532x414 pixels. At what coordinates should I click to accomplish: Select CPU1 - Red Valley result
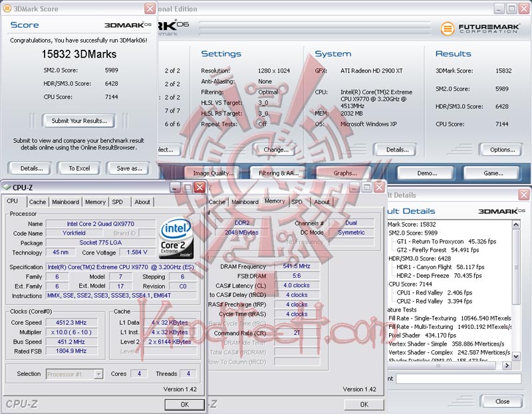(434, 292)
